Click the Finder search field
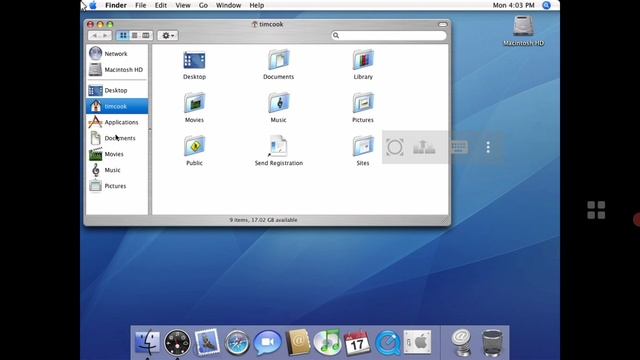Screen dimensions: 640x360 389,36
